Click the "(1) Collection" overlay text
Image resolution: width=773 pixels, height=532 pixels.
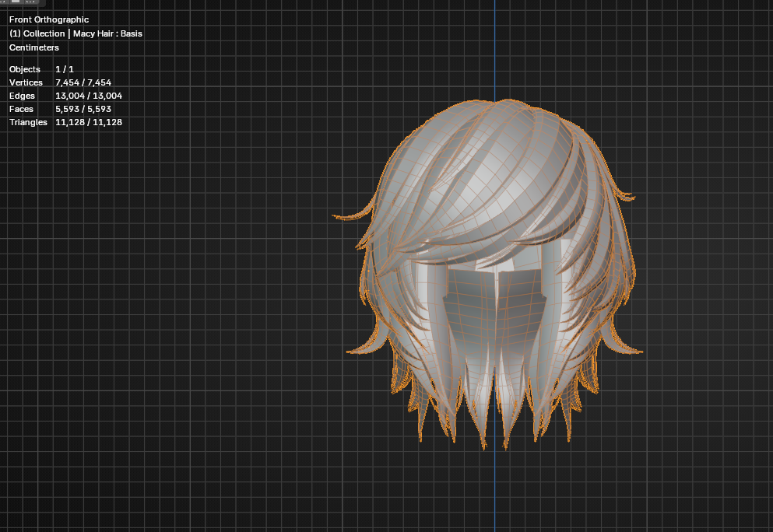tap(37, 33)
